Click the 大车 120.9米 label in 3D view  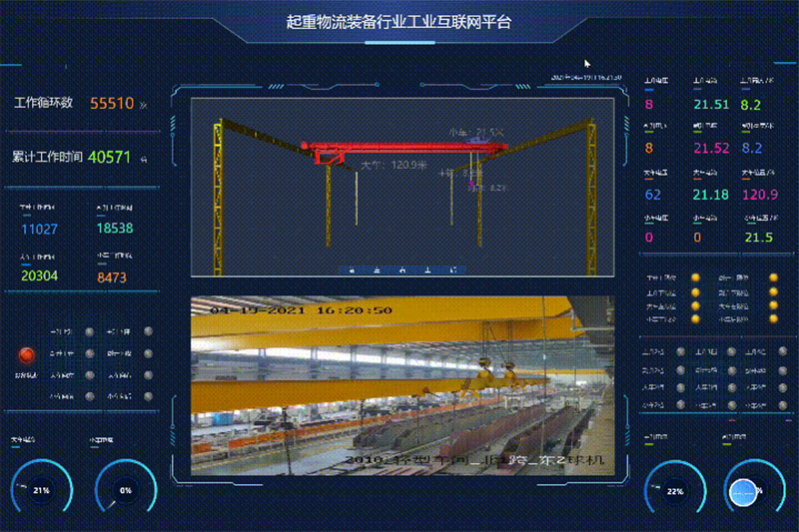click(x=393, y=165)
